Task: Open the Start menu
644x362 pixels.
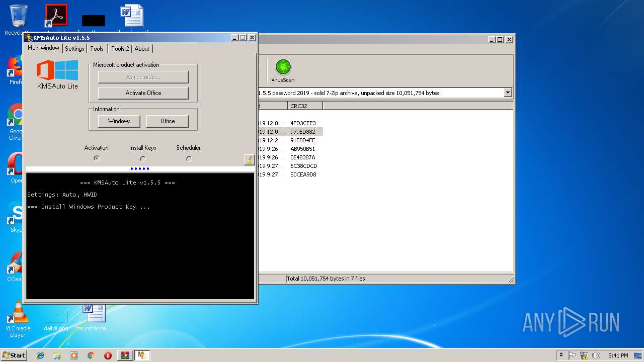Action: pyautogui.click(x=14, y=355)
